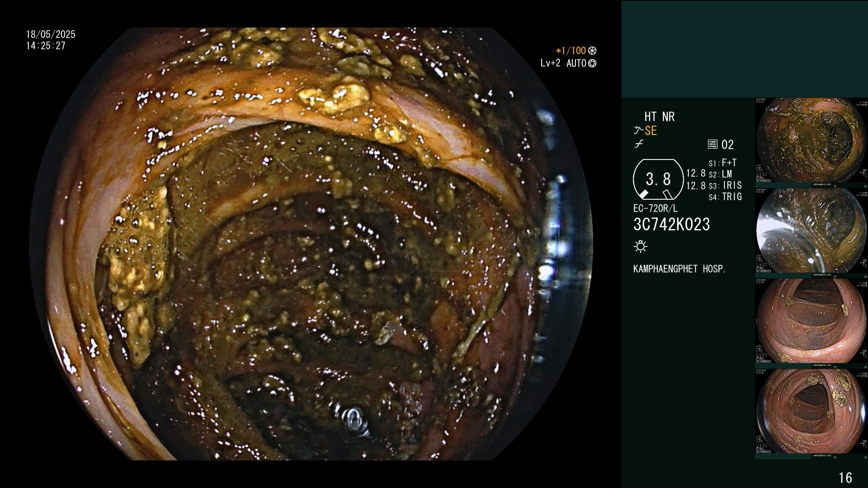Click the shutter value *1/100

571,51
